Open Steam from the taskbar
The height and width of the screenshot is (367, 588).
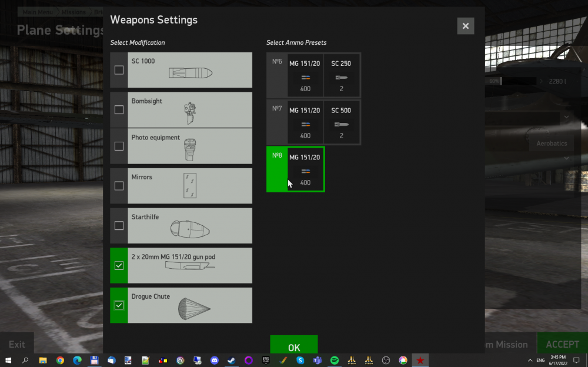pos(231,360)
